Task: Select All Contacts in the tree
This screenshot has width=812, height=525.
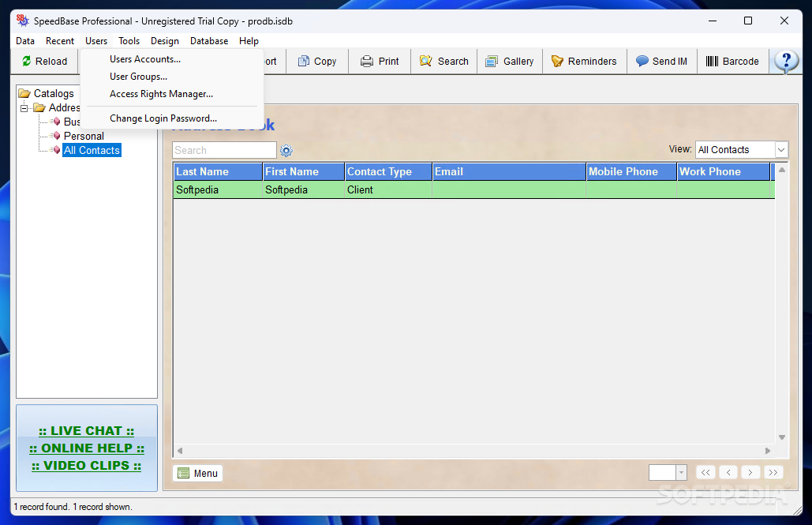Action: 92,150
